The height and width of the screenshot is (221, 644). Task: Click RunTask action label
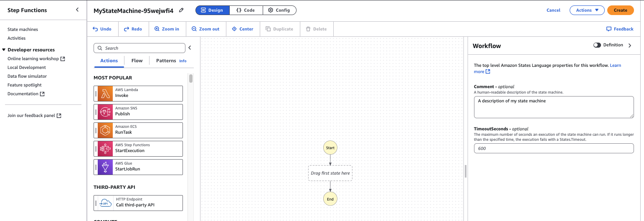pyautogui.click(x=123, y=132)
